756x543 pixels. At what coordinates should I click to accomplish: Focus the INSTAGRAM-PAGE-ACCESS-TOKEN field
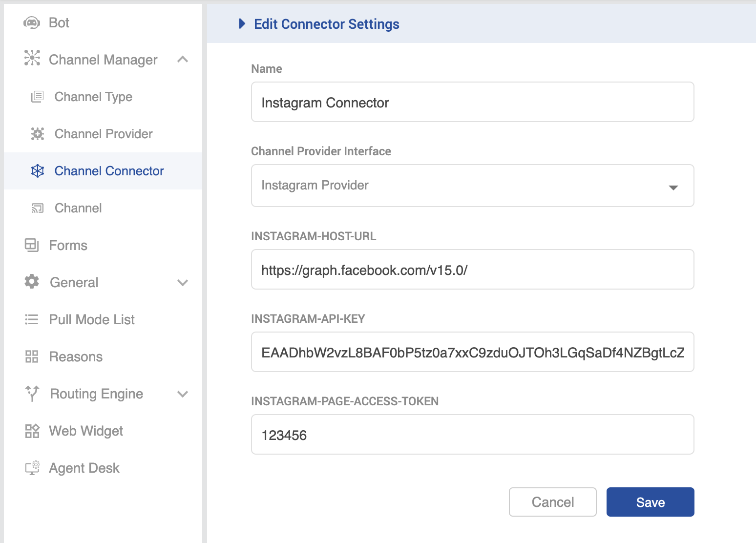[472, 435]
